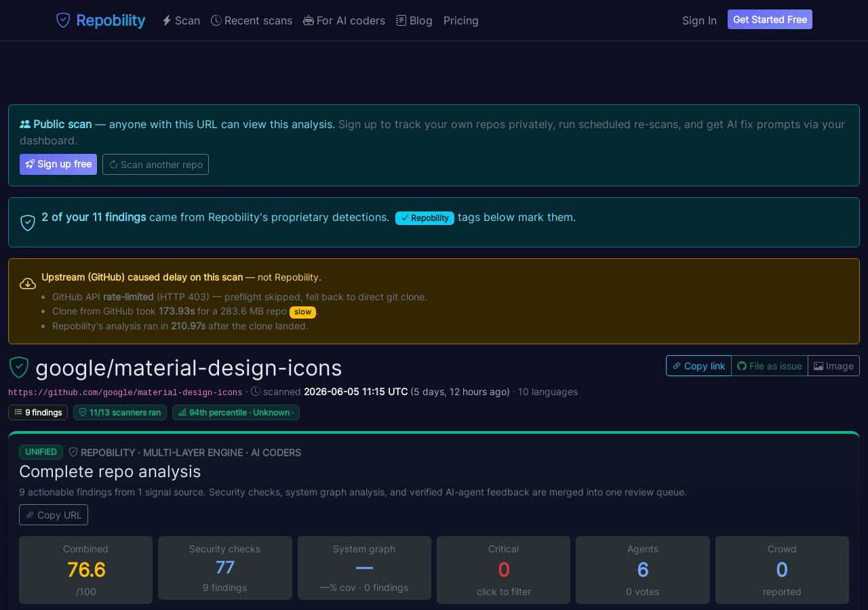The width and height of the screenshot is (868, 610).
Task: Open the Pricing page
Action: point(461,20)
